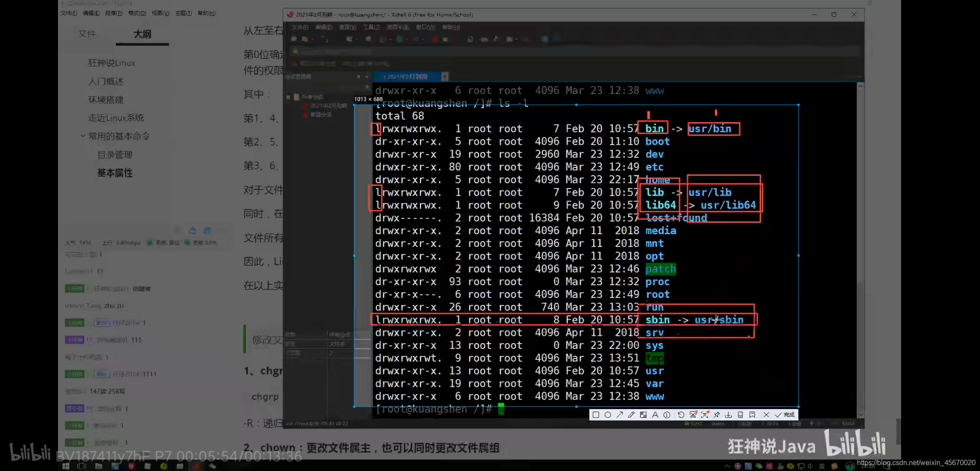This screenshot has height=471, width=980.
Task: Open 文件(F) menu in Xshell window
Action: tap(300, 27)
